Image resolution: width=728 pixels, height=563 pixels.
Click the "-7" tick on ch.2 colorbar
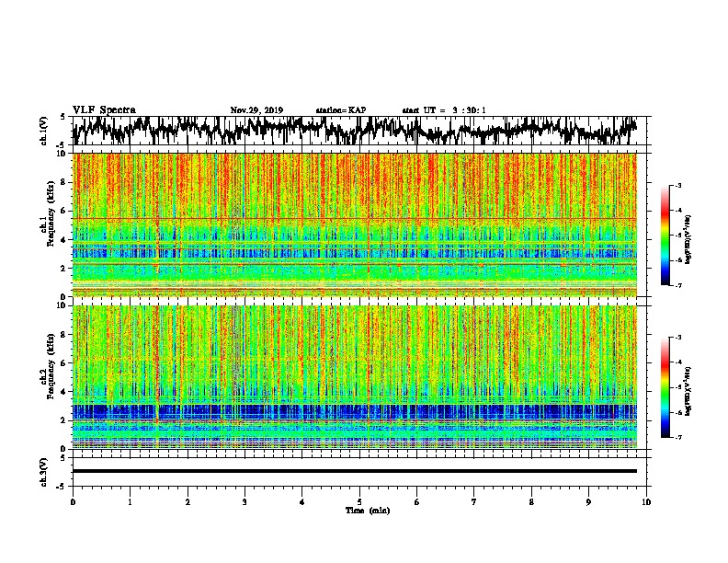click(x=677, y=437)
